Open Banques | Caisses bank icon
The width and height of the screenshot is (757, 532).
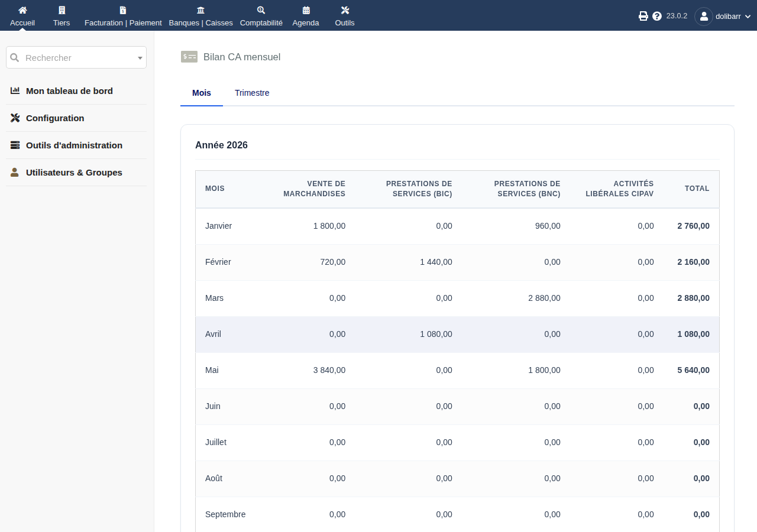[200, 10]
